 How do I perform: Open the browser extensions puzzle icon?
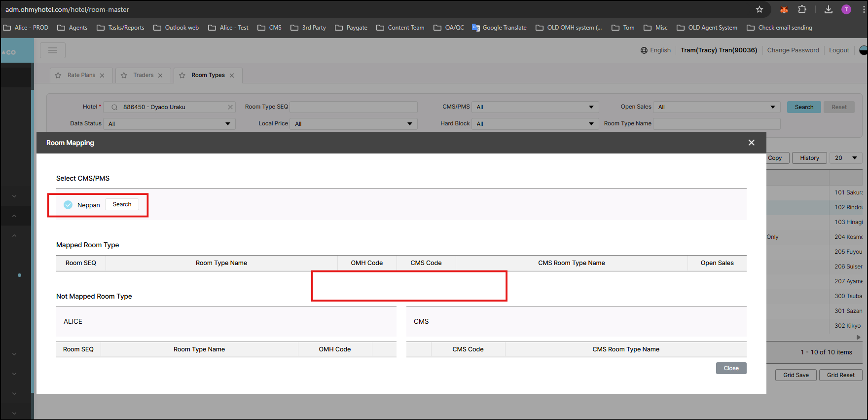(802, 9)
